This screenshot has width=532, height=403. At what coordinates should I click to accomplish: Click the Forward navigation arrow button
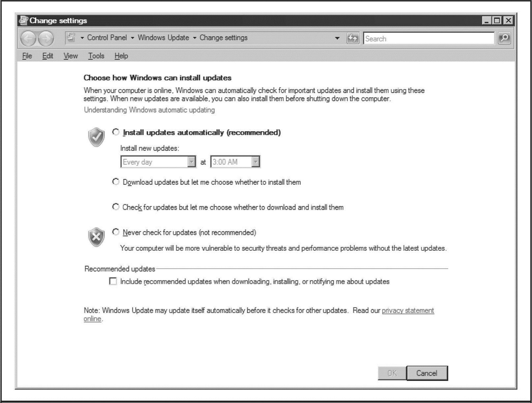coord(46,39)
